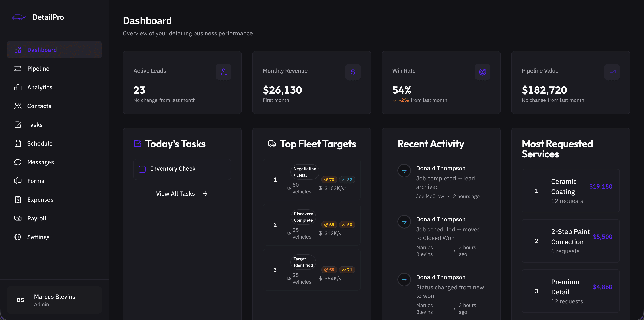This screenshot has height=320, width=644.
Task: Select the Negotiation / Legal fleet target card
Action: [x=311, y=179]
